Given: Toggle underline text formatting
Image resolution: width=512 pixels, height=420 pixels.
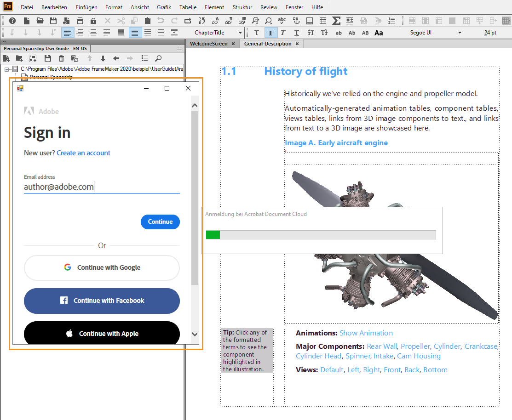Looking at the screenshot, I should 297,33.
